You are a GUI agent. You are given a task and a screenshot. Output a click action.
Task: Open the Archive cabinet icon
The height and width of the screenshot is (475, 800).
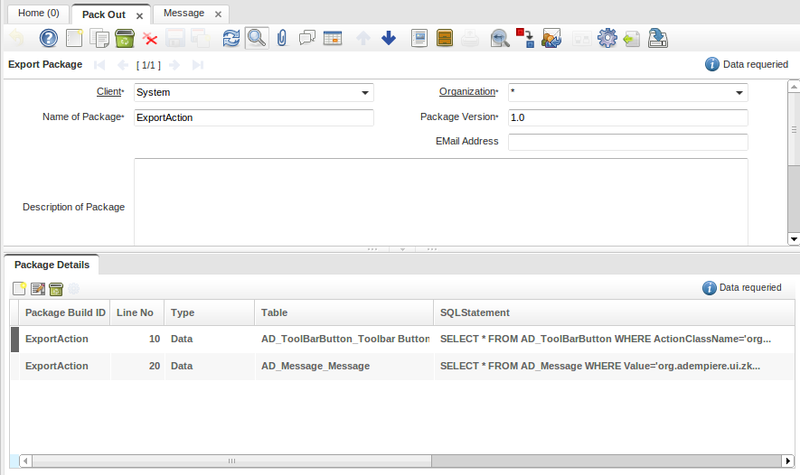click(x=444, y=38)
